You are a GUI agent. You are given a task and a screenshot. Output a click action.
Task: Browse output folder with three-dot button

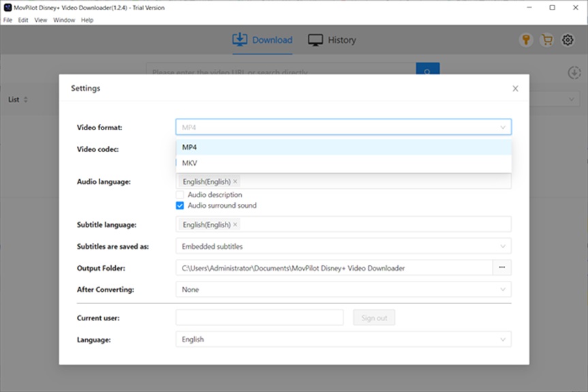[x=501, y=268]
